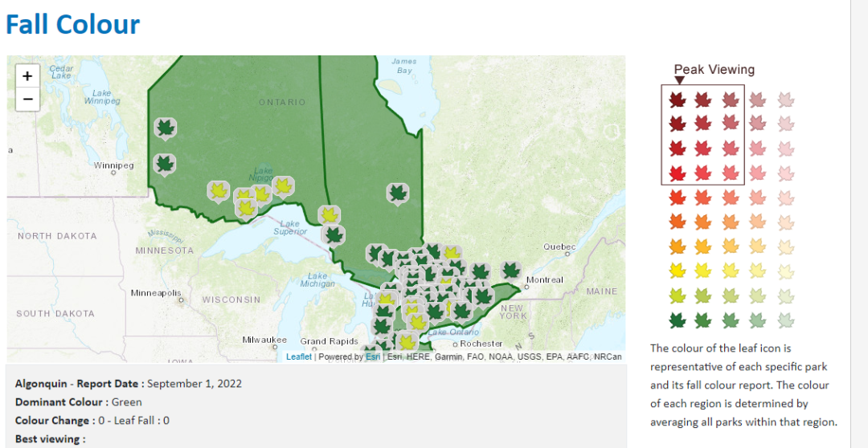Select yellow-green marker left of Lake Nipigon cluster
868x448 pixels.
tap(218, 191)
